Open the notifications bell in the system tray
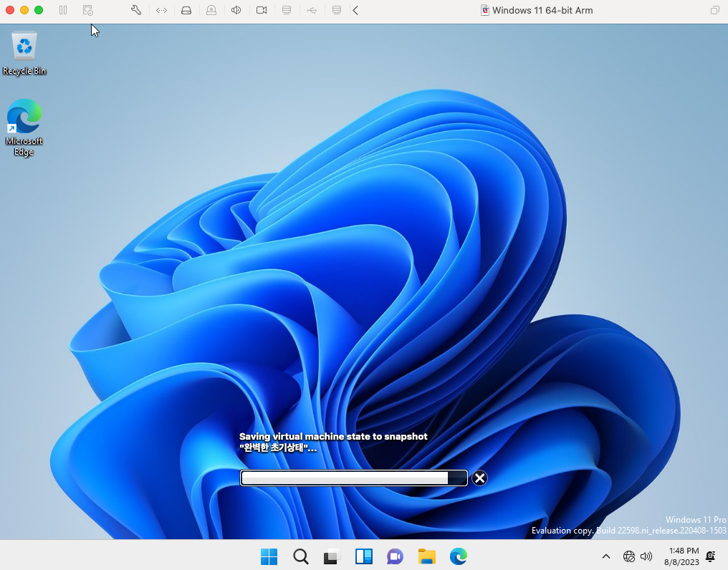This screenshot has width=728, height=570. pos(710,556)
